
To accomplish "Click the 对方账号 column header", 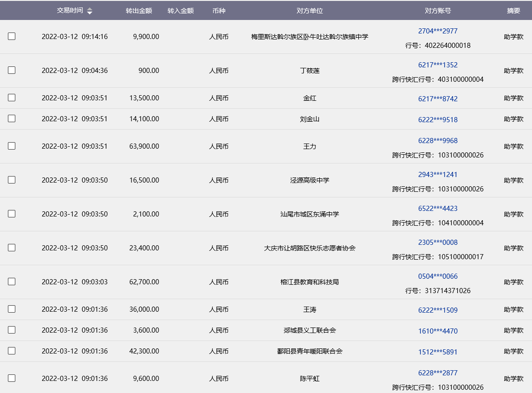I will pyautogui.click(x=438, y=11).
